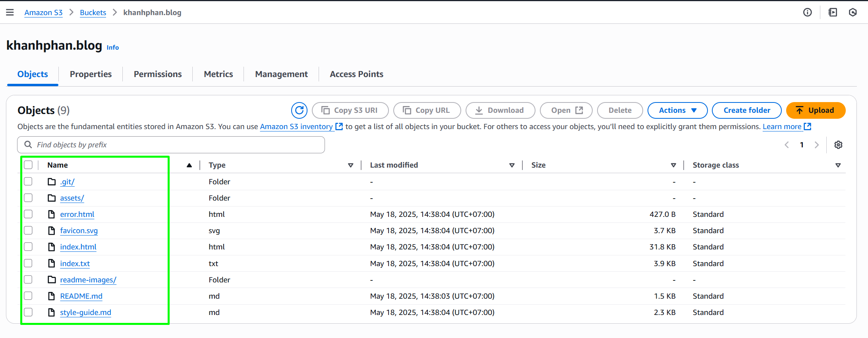Open the index.html object link
This screenshot has width=868, height=338.
coord(78,247)
